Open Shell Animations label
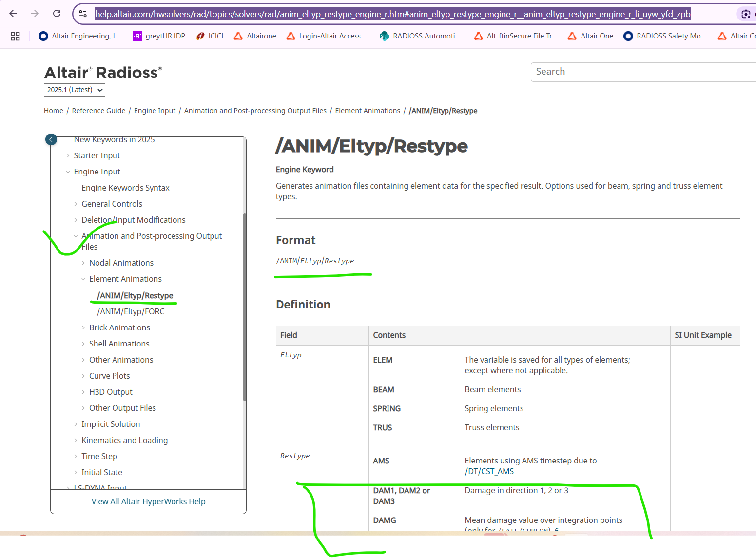The width and height of the screenshot is (756, 558). [x=119, y=344]
